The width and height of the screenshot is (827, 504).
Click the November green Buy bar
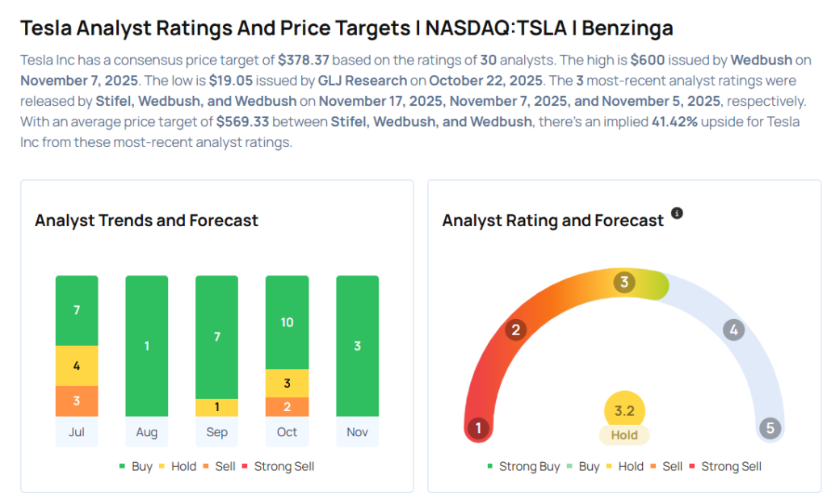pos(357,346)
